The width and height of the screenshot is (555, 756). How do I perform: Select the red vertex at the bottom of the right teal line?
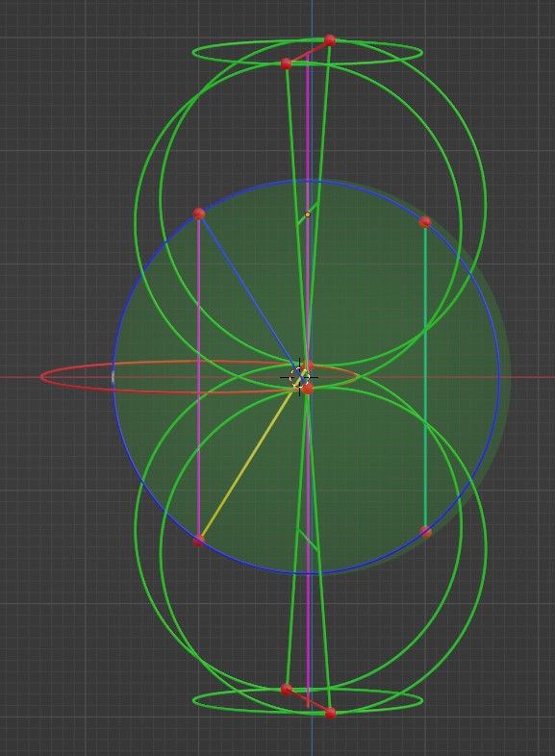(x=425, y=531)
